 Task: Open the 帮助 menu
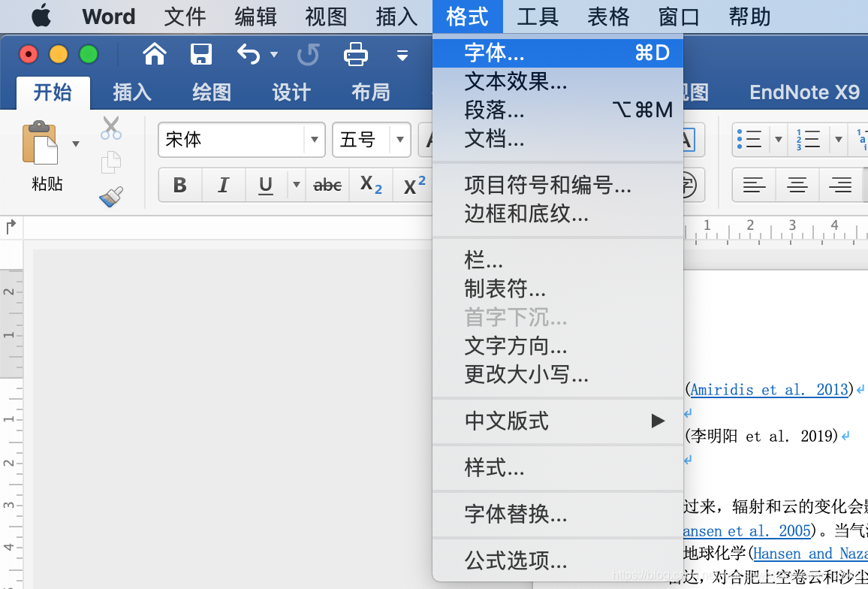click(749, 17)
